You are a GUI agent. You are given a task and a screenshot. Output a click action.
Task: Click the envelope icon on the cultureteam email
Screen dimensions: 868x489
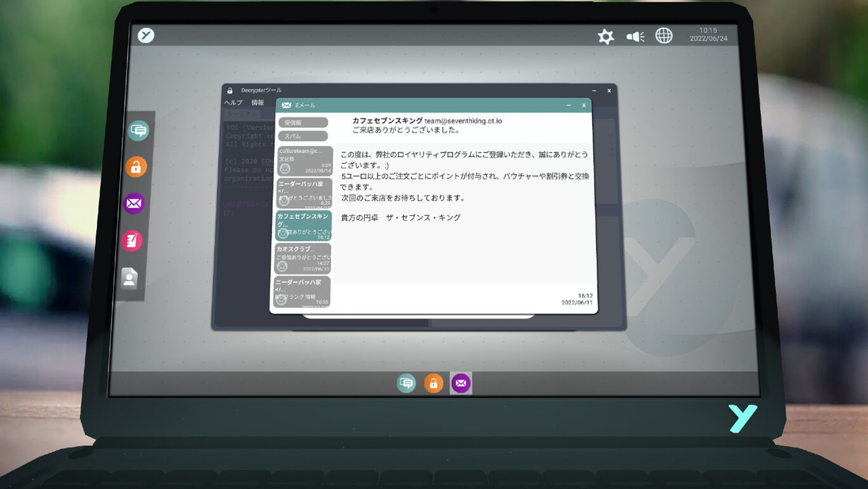[285, 169]
